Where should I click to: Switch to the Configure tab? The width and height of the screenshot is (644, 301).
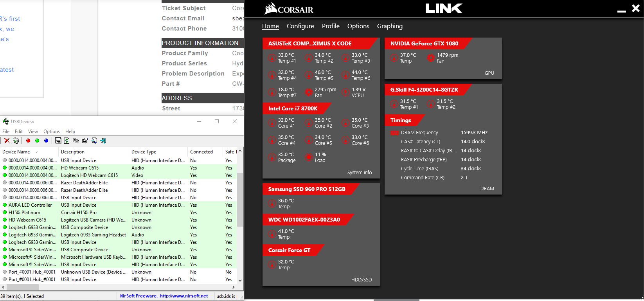pos(300,26)
